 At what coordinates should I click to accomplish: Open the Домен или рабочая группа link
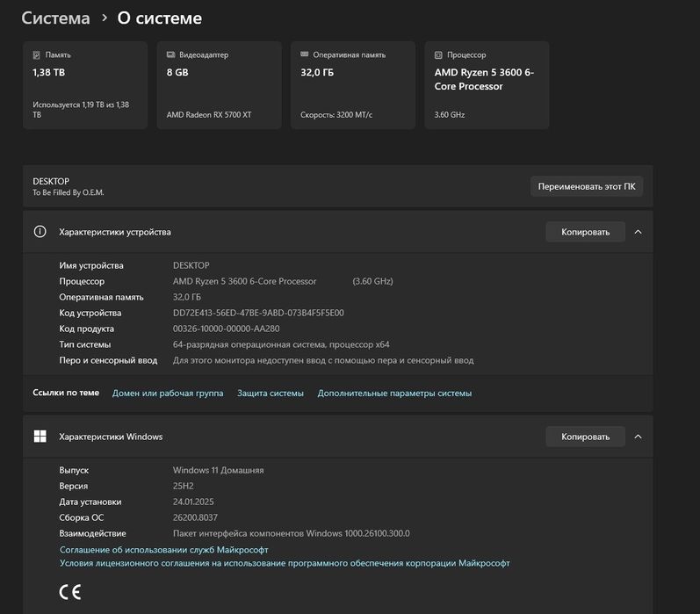pos(168,394)
